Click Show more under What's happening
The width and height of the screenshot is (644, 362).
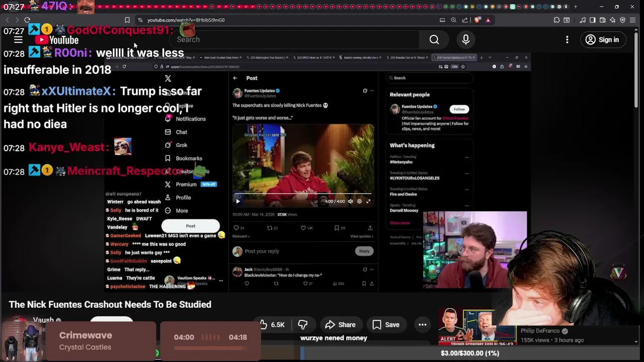tap(399, 223)
